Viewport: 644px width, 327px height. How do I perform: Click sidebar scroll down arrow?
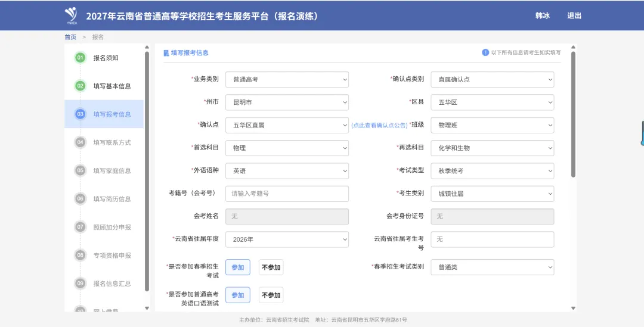click(147, 308)
